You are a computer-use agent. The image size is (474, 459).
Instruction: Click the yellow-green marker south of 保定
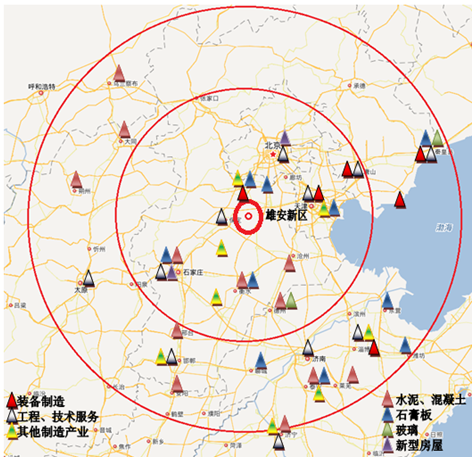click(x=222, y=248)
